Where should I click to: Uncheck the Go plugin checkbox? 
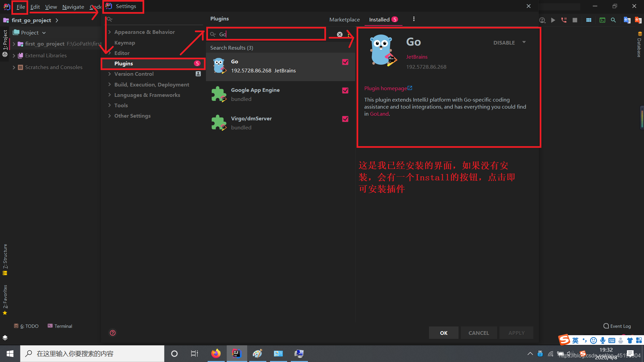pos(345,62)
